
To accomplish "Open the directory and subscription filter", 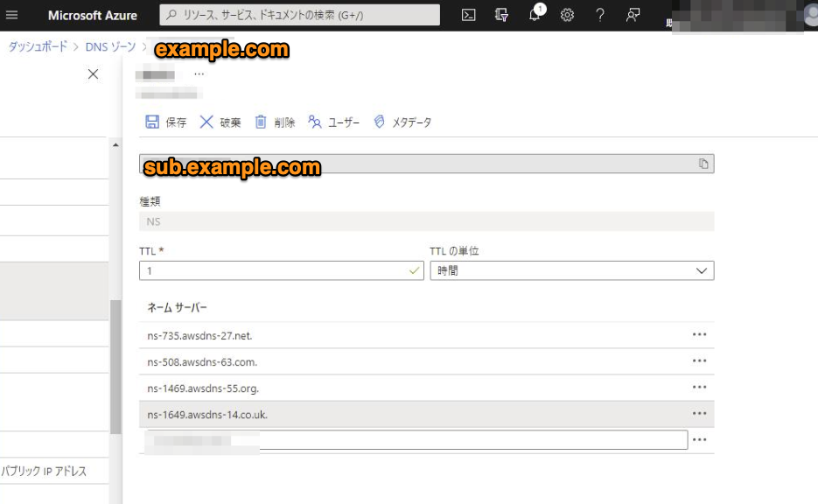I will [x=501, y=15].
